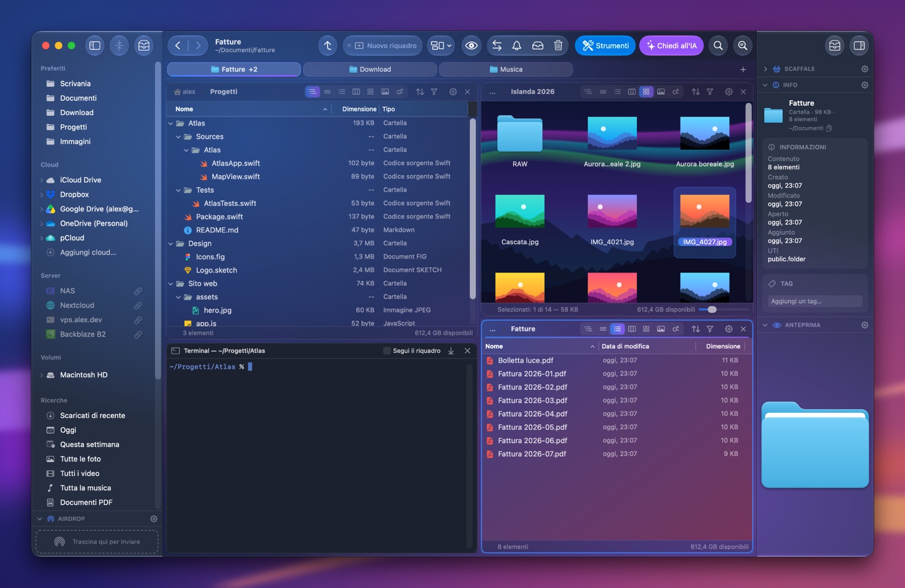Open the Fatture pane settings gear
The height and width of the screenshot is (588, 905).
729,329
